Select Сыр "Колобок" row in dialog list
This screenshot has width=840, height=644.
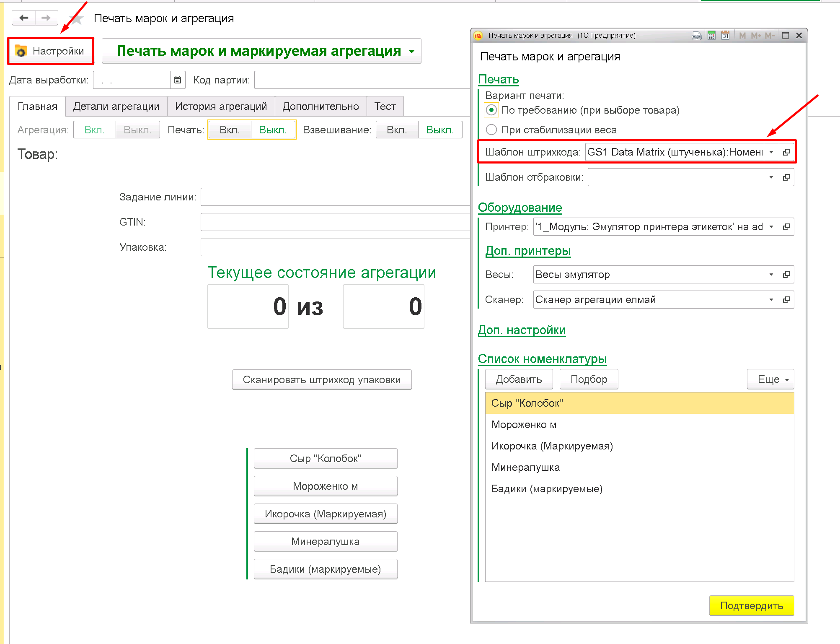639,403
